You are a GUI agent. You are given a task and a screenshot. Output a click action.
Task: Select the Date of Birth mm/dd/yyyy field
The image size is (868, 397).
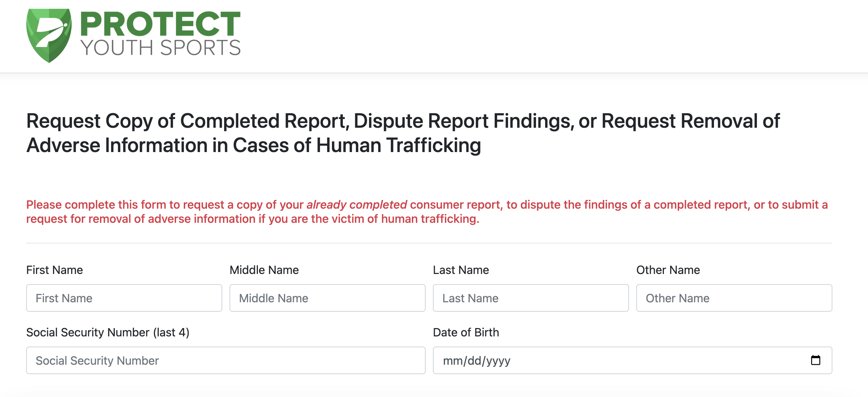coord(633,360)
